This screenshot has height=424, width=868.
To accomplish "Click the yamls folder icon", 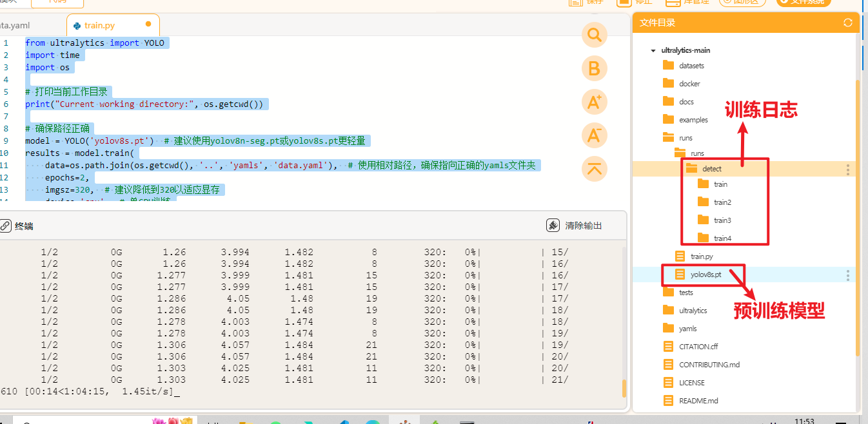I will pos(668,328).
